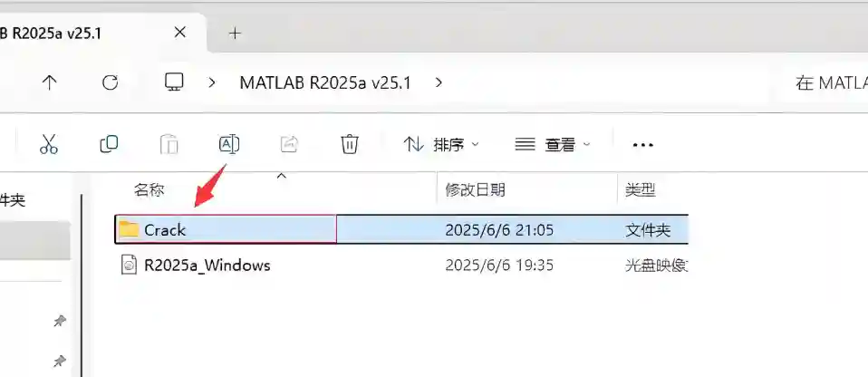868x377 pixels.
Task: Open the 排序 sort dropdown
Action: pos(441,145)
